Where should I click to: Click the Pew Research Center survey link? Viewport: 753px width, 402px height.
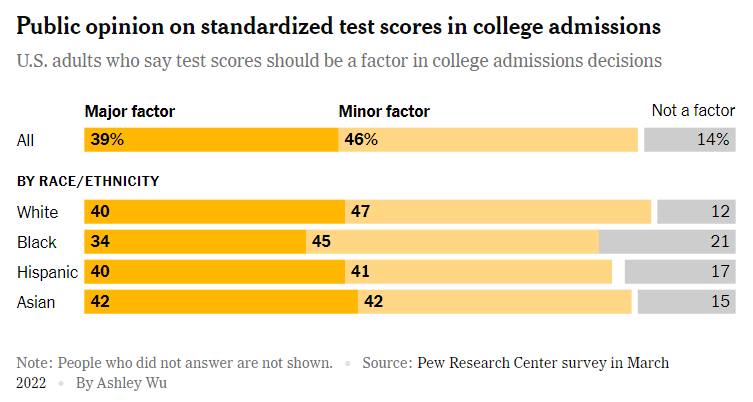(543, 363)
